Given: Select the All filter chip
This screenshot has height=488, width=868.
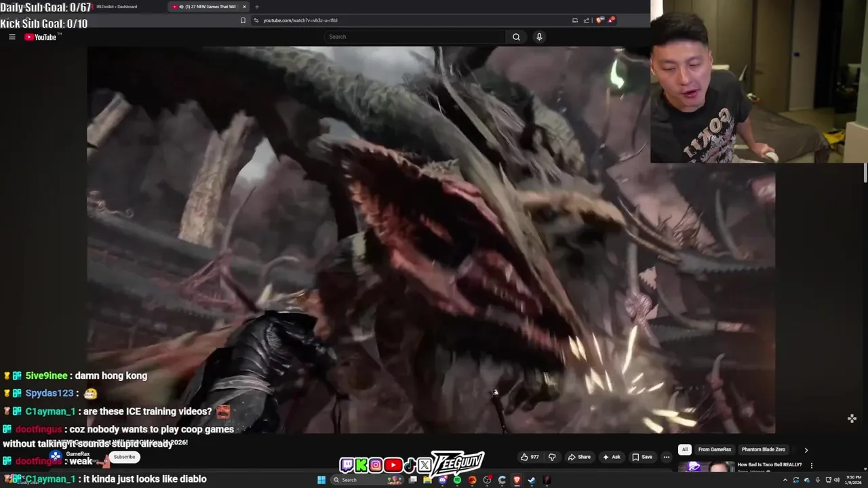Looking at the screenshot, I should 685,449.
